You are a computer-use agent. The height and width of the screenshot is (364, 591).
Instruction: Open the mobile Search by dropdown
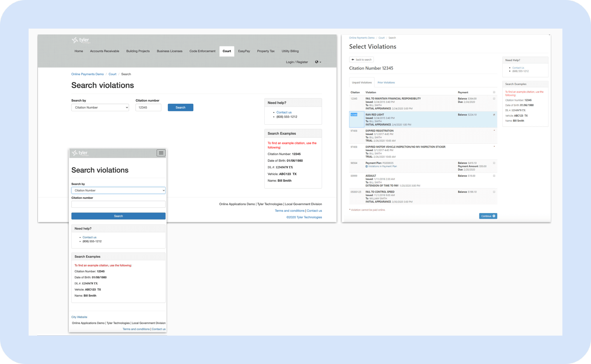point(118,190)
